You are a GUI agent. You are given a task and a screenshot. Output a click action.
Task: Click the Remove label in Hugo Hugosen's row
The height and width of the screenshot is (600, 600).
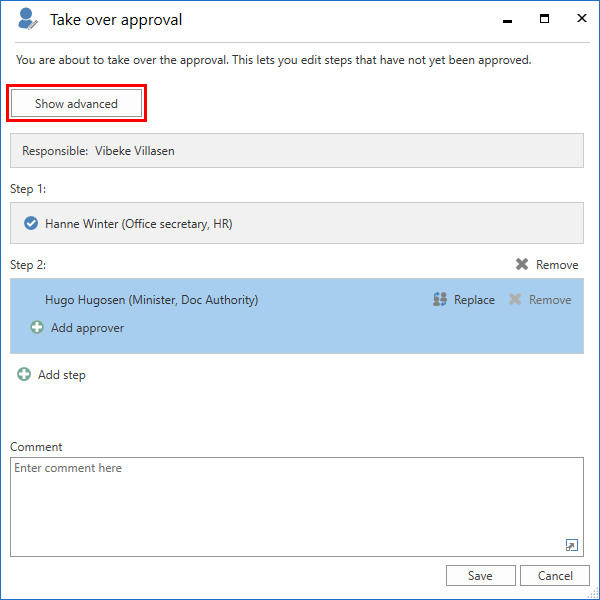pyautogui.click(x=550, y=300)
